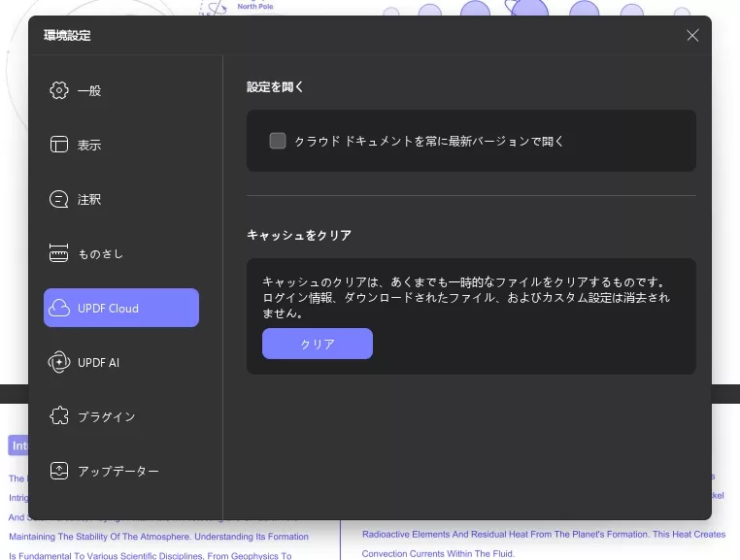Close the 環境設定 dialog
The height and width of the screenshot is (560, 740).
point(692,35)
